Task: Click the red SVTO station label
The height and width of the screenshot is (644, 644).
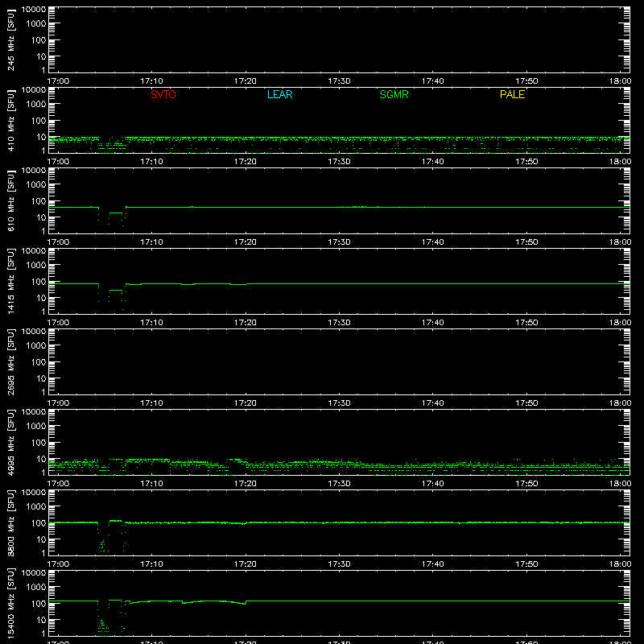Action: (x=163, y=94)
